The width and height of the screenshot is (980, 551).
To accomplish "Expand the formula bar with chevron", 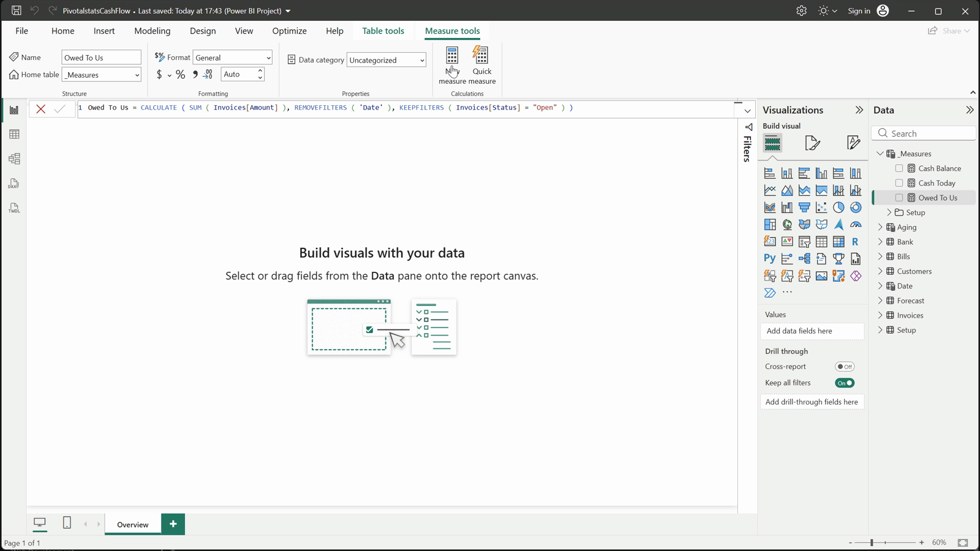I will [747, 111].
